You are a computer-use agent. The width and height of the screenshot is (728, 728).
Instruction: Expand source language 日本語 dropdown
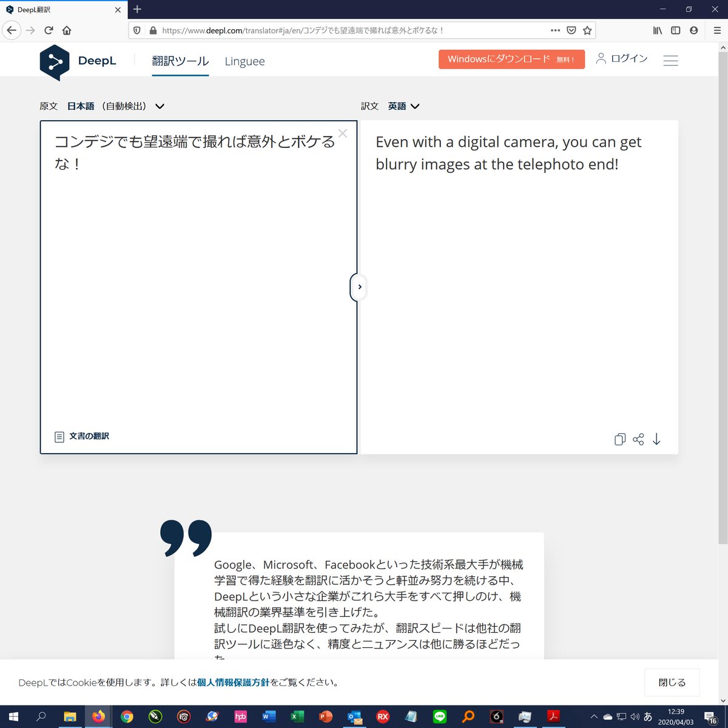pos(115,106)
